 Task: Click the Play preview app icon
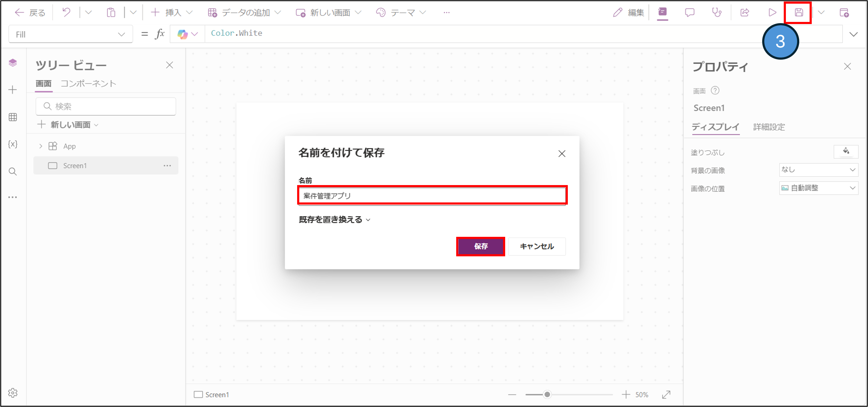pos(772,13)
